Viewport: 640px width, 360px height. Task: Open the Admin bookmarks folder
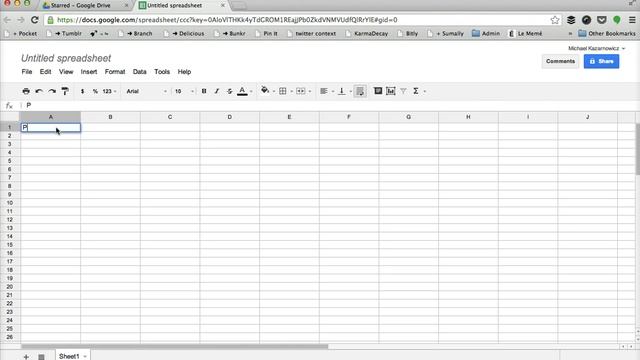pyautogui.click(x=486, y=33)
